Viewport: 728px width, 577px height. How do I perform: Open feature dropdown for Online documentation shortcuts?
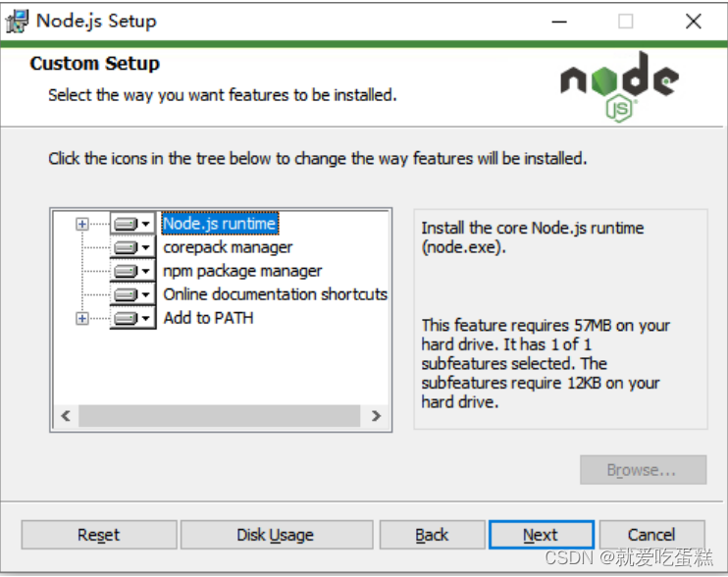(132, 294)
